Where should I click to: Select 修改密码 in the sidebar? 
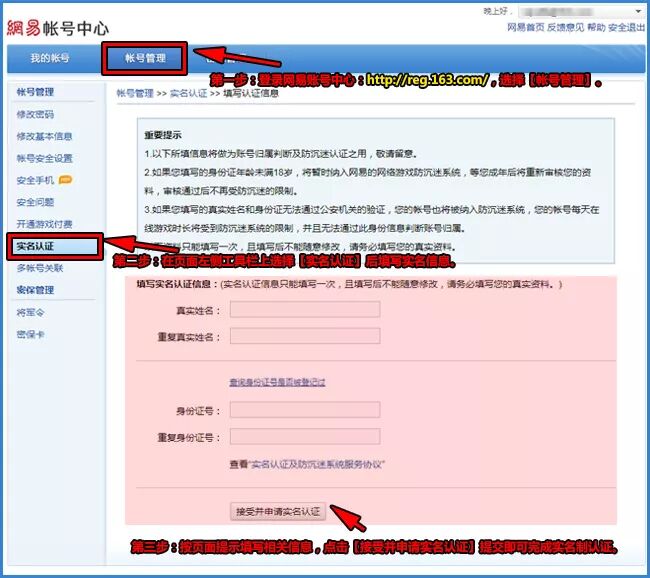tap(35, 114)
